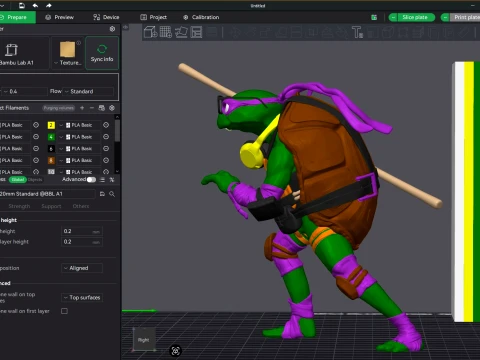Click filament list scroll down arrow
The width and height of the screenshot is (480, 360).
click(117, 171)
